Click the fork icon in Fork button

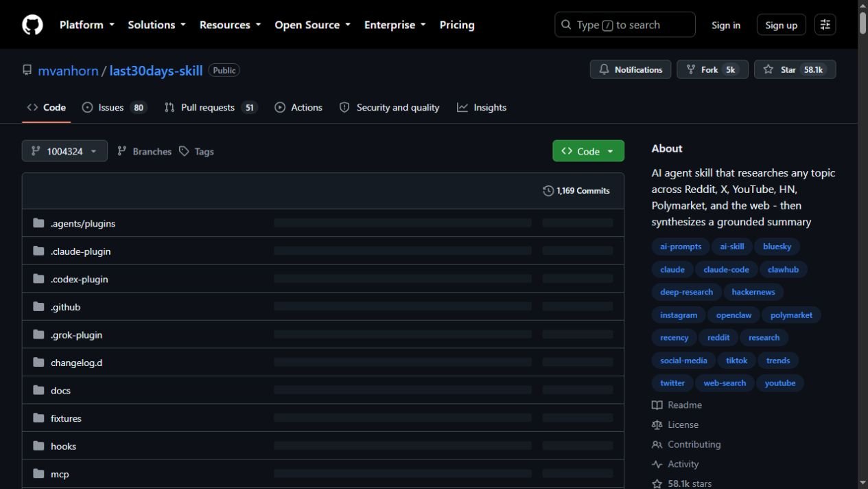point(690,69)
